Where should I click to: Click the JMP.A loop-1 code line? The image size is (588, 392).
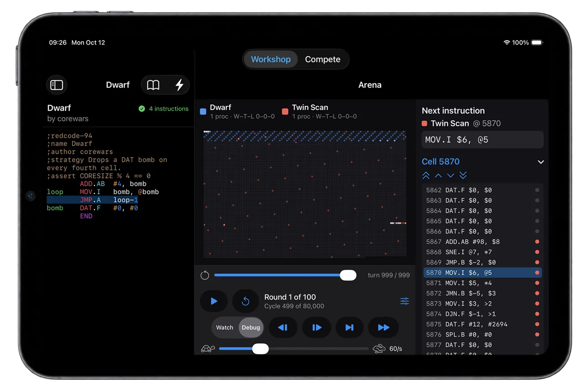[x=92, y=200]
